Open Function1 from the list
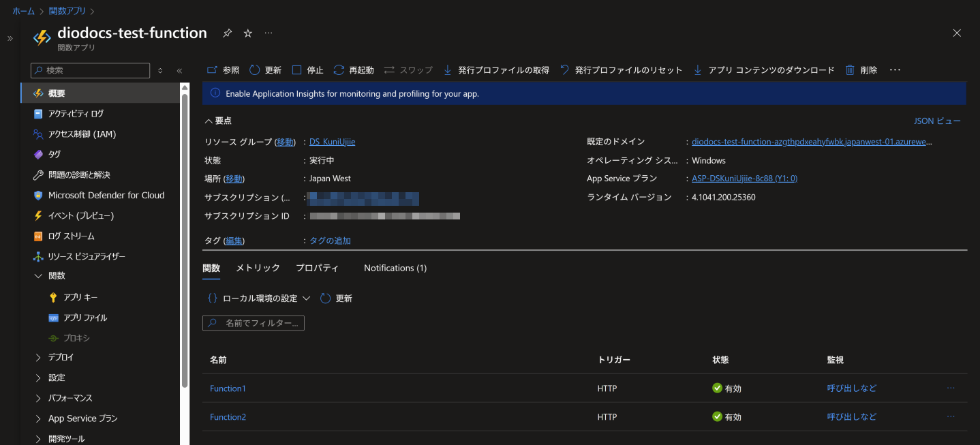 [x=228, y=388]
